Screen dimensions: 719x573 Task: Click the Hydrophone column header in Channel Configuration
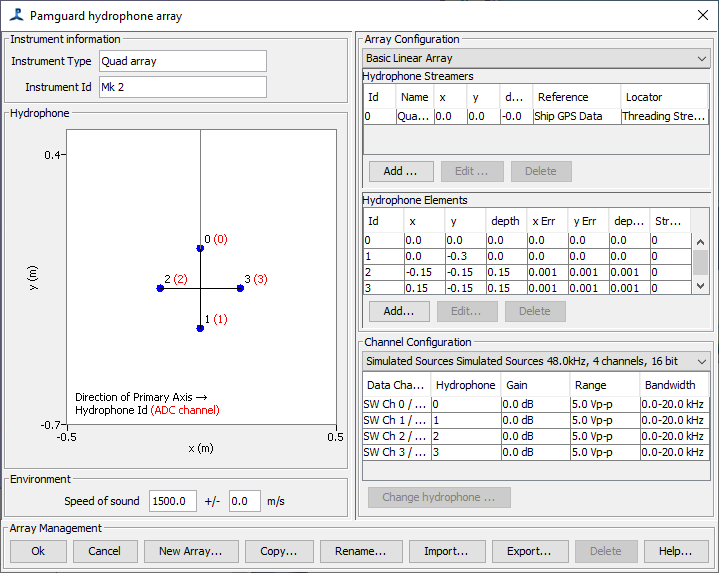point(466,385)
